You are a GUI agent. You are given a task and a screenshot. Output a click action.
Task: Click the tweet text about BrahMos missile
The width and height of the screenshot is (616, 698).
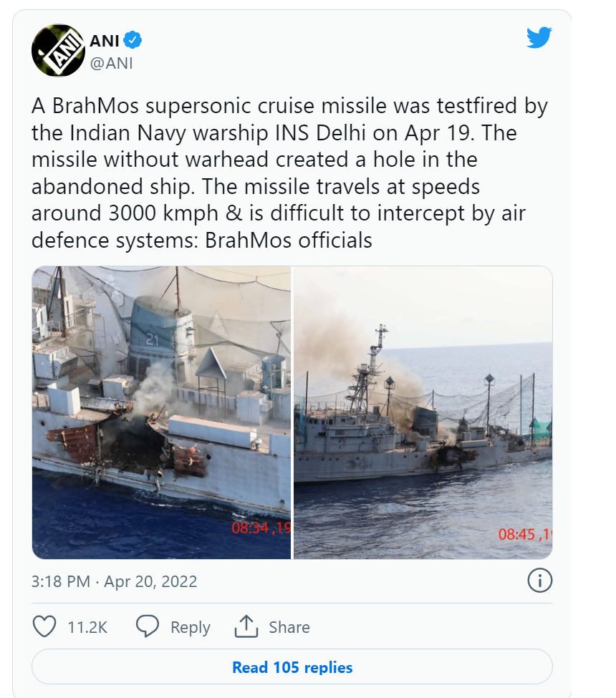(289, 173)
